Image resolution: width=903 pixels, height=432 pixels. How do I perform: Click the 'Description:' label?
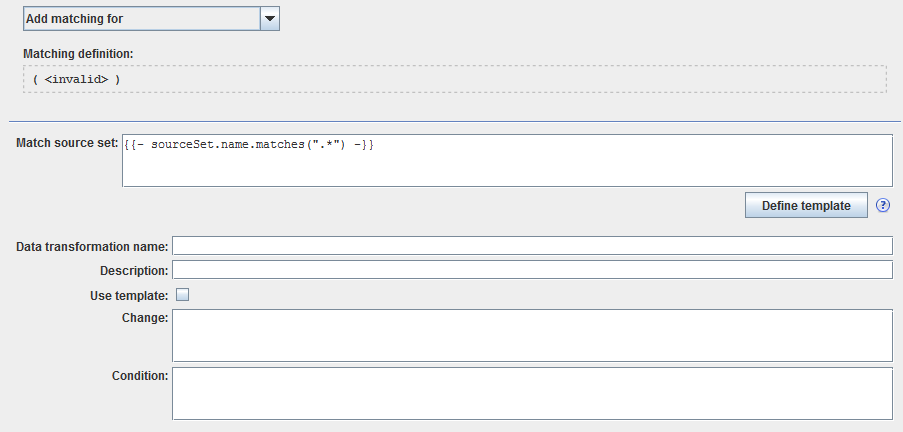[134, 270]
